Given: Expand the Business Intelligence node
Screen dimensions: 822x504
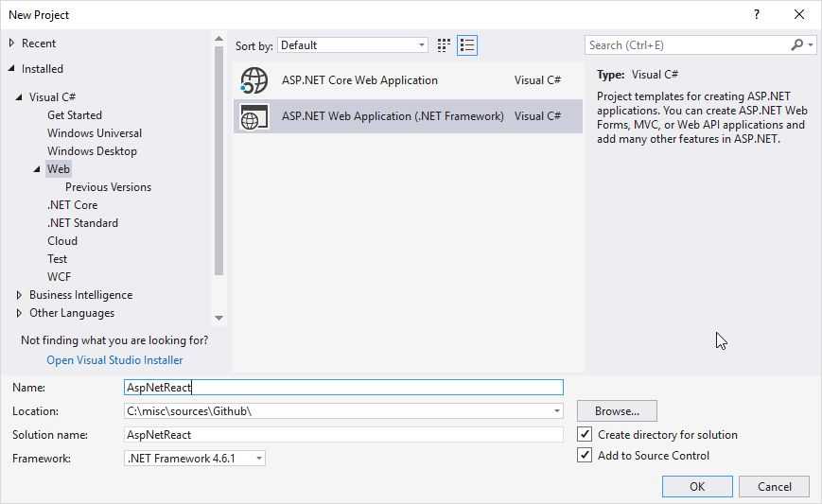Looking at the screenshot, I should [19, 295].
